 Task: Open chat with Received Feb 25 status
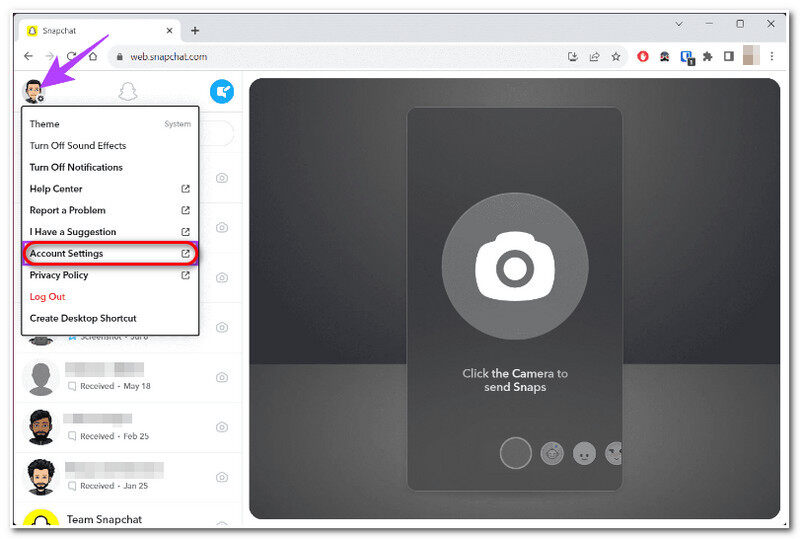click(x=128, y=428)
